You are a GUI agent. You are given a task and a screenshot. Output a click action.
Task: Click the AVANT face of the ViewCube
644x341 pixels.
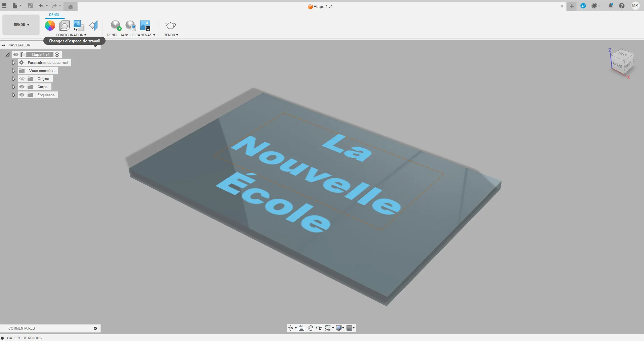[x=617, y=65]
